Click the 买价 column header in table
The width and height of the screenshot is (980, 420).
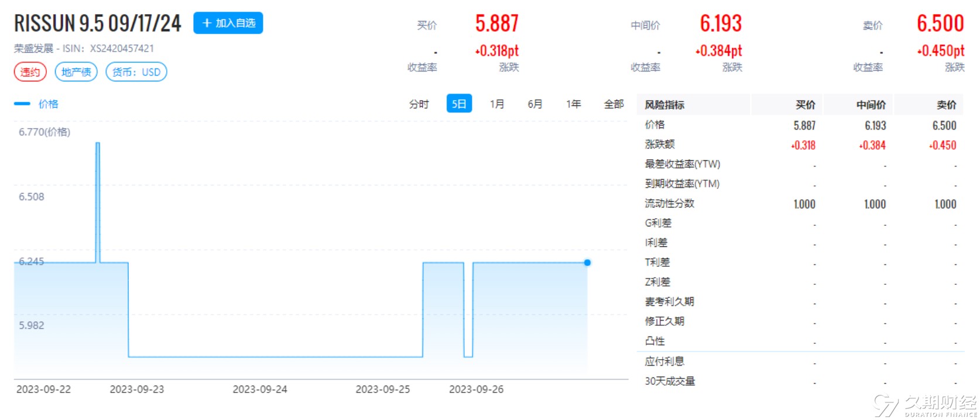point(805,105)
